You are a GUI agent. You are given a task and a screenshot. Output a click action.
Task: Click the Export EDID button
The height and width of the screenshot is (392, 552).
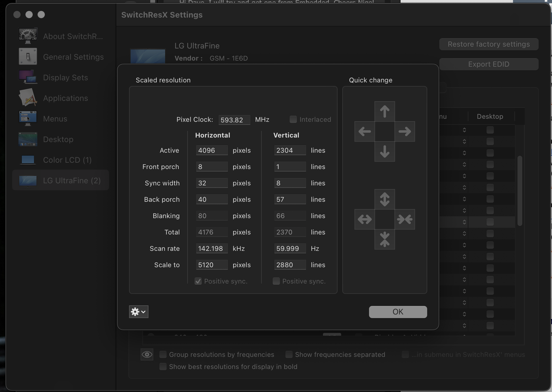tap(489, 64)
